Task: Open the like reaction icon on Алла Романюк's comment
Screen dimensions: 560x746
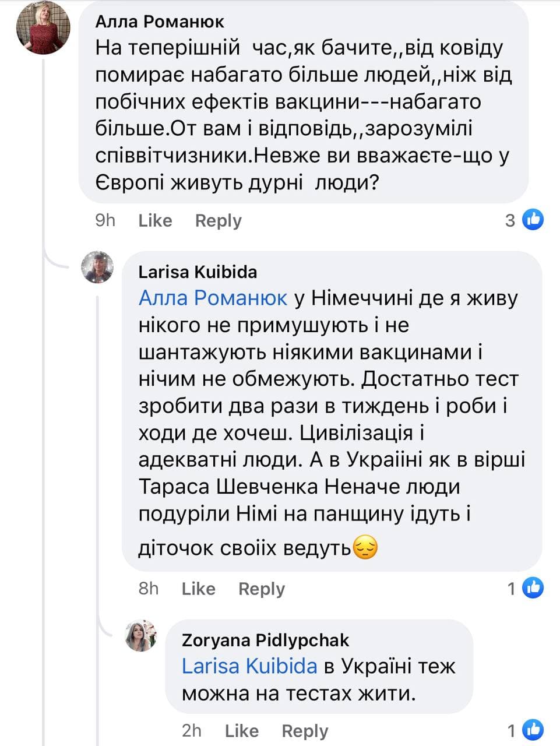Action: pos(533,220)
